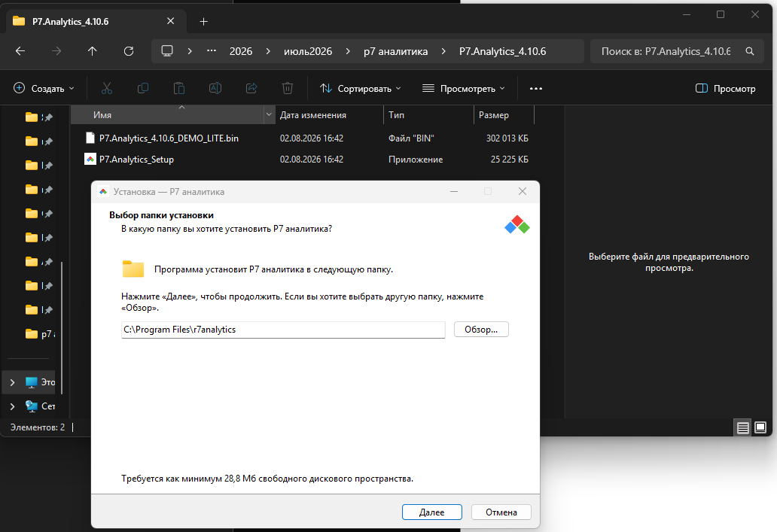Open the Просмотреть dropdown
This screenshot has height=532, width=777.
pos(464,89)
